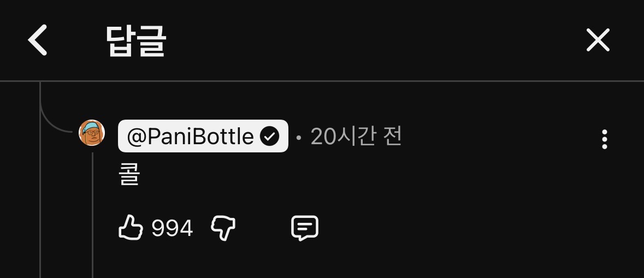Image resolution: width=644 pixels, height=278 pixels.
Task: Go back using the left arrow icon
Action: click(37, 40)
